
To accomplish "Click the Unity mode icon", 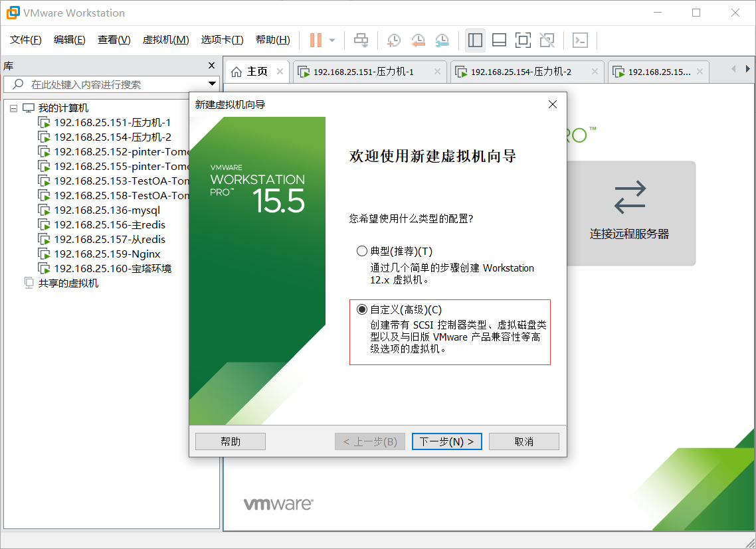I will coord(547,40).
